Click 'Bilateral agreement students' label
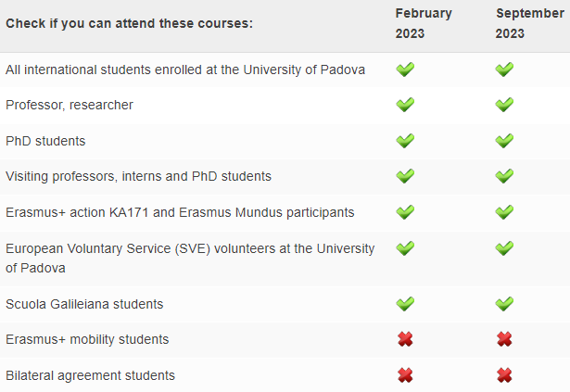 90,375
